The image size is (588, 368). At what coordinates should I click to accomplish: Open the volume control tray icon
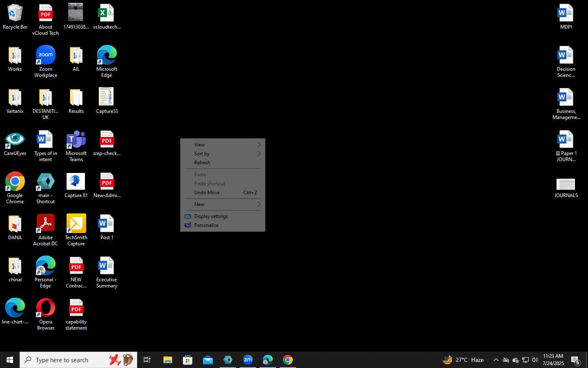[535, 360]
